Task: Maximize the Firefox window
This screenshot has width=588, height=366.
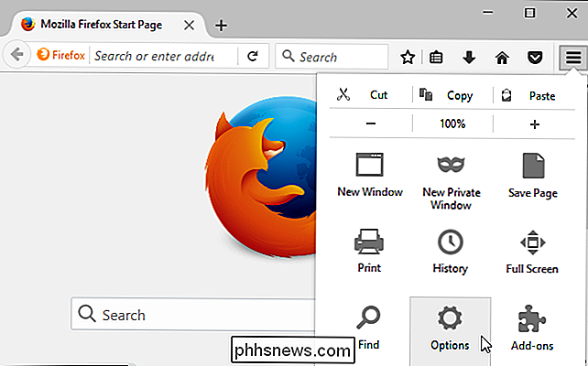Action: [529, 13]
